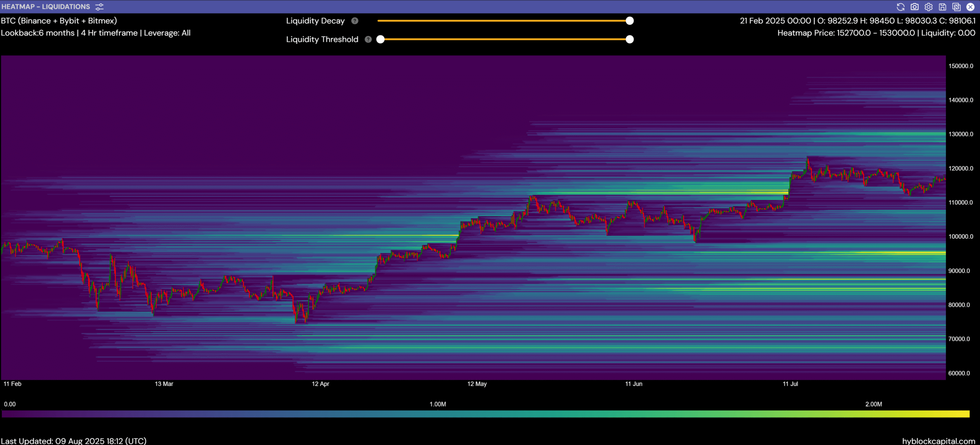Open the heatmap settings gear
The height and width of the screenshot is (445, 980).
(928, 7)
